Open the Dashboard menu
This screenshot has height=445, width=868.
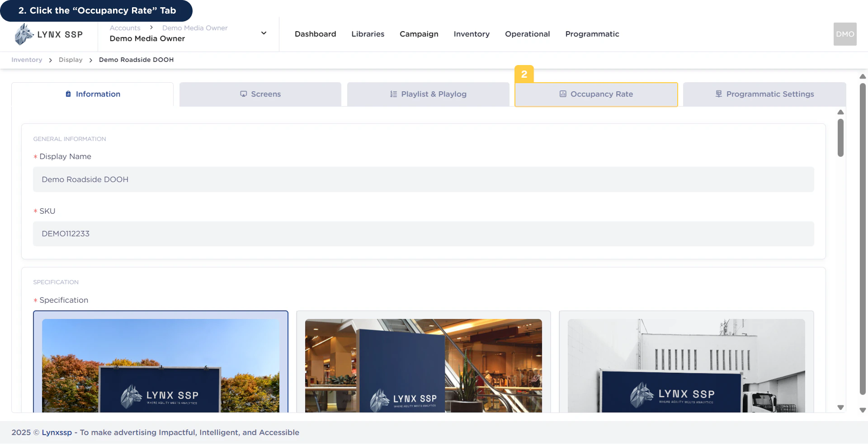[316, 34]
